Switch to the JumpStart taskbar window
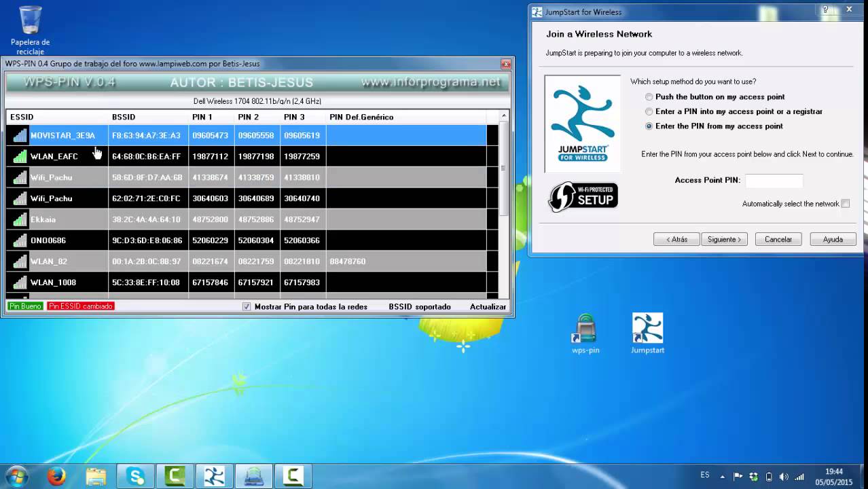 coord(215,477)
